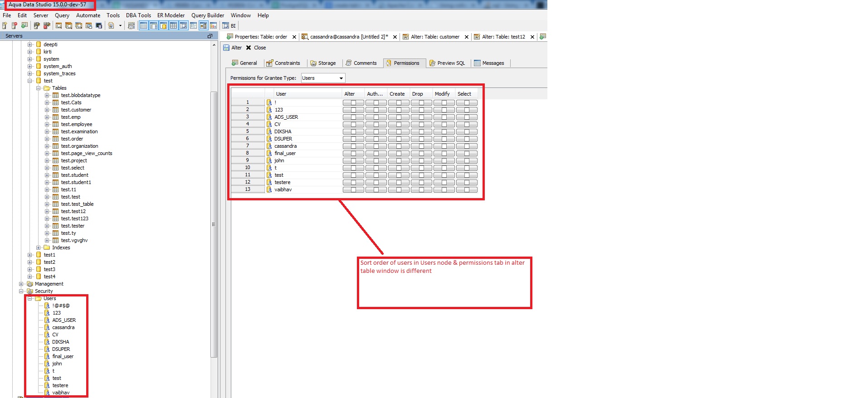Viewport: 868px width, 398px height.
Task: Click the Servers panel vertical scrollbar thumb
Action: [214, 224]
